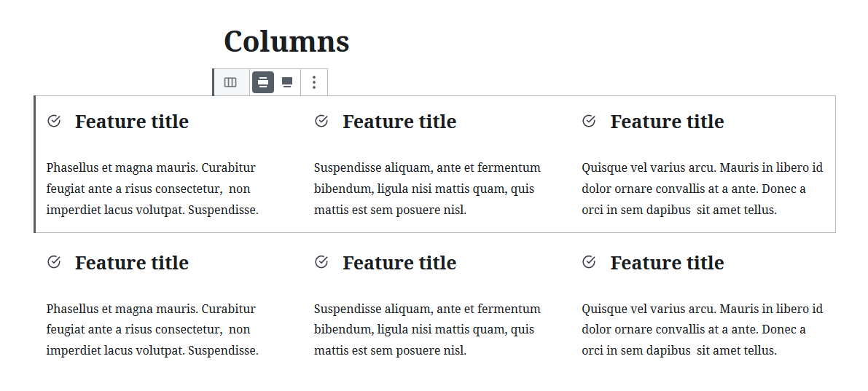Viewport: 868px width, 391px height.
Task: Select Feature title heading above Quisque in unselected block
Action: pyautogui.click(x=667, y=263)
